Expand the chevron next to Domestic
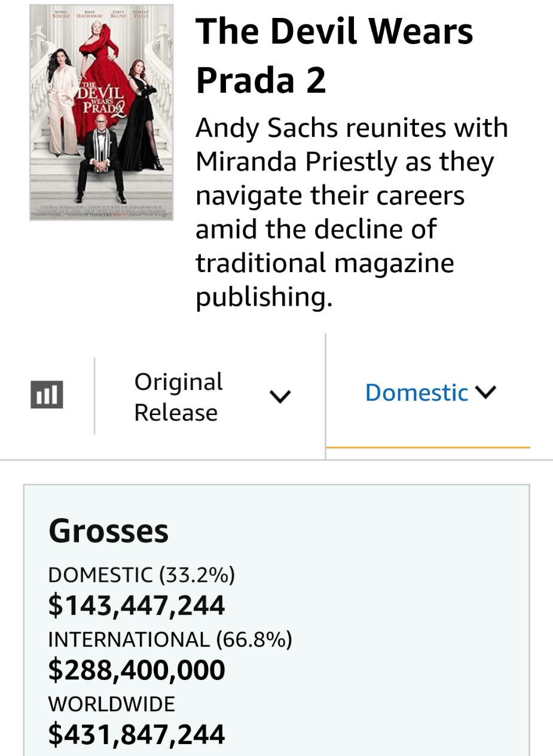 pyautogui.click(x=486, y=392)
